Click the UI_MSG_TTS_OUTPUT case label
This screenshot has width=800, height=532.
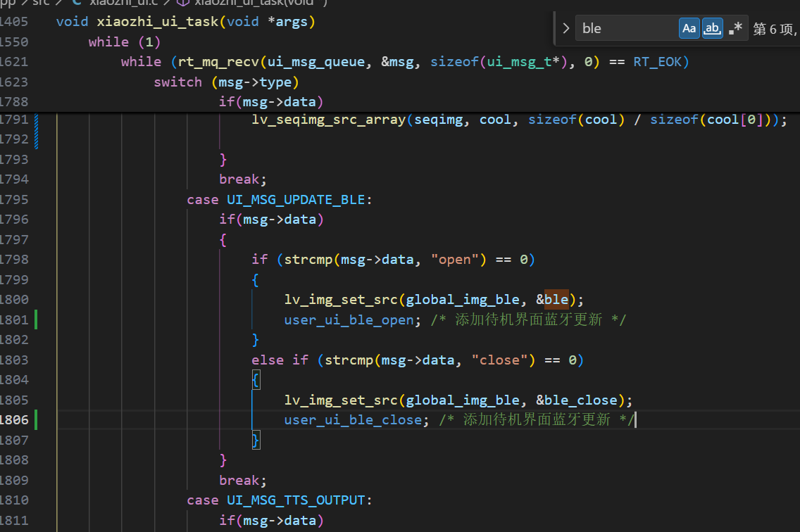(x=296, y=500)
